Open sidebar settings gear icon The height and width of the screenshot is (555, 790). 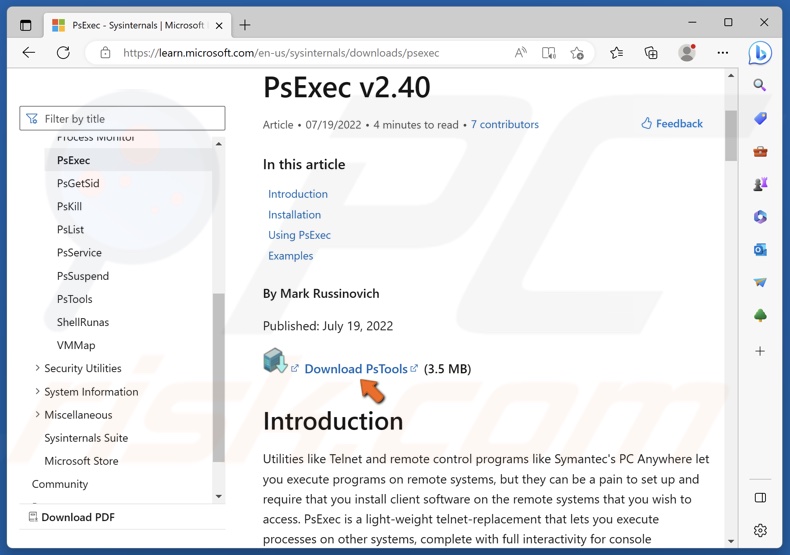[x=760, y=530]
